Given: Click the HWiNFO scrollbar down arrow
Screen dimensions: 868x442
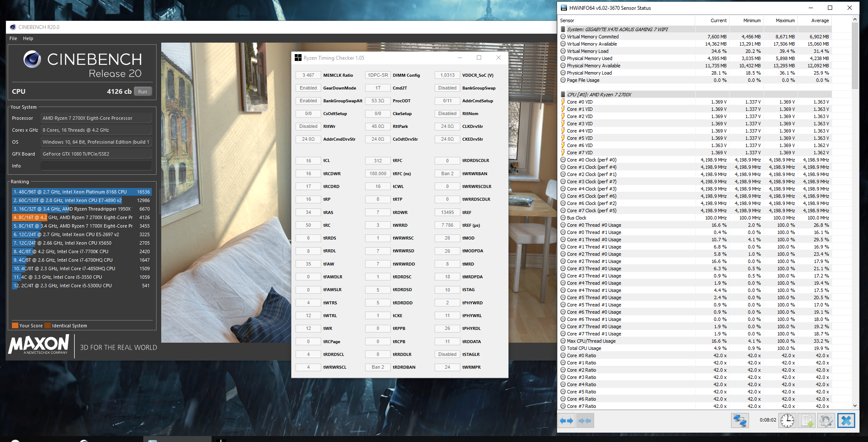Looking at the screenshot, I should point(855,406).
